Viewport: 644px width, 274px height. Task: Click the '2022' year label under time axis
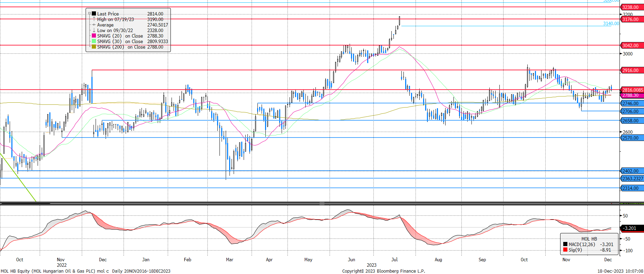click(62, 265)
